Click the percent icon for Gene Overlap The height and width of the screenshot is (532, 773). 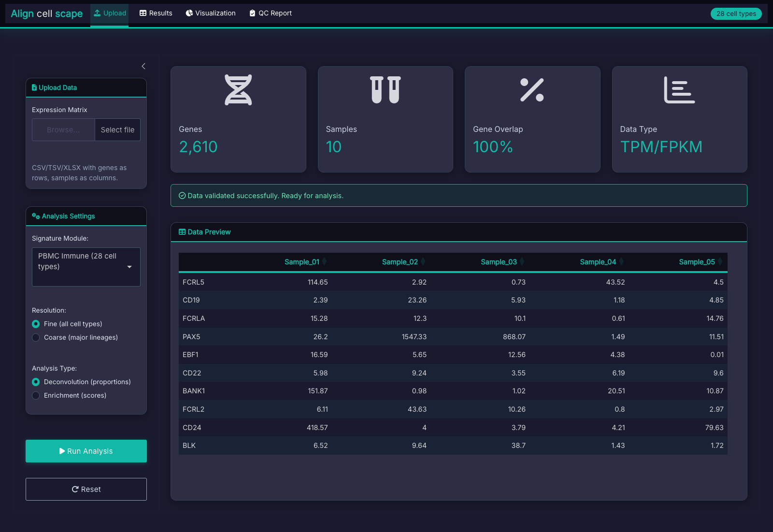tap(532, 90)
